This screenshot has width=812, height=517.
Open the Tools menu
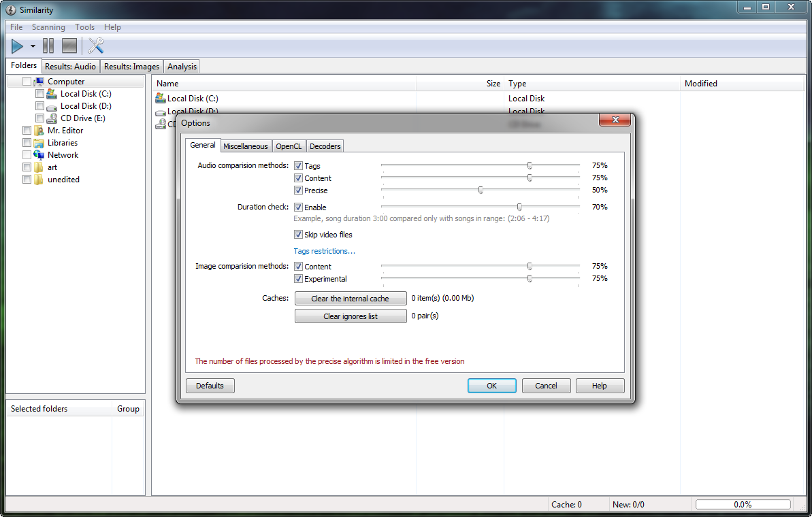(x=84, y=27)
